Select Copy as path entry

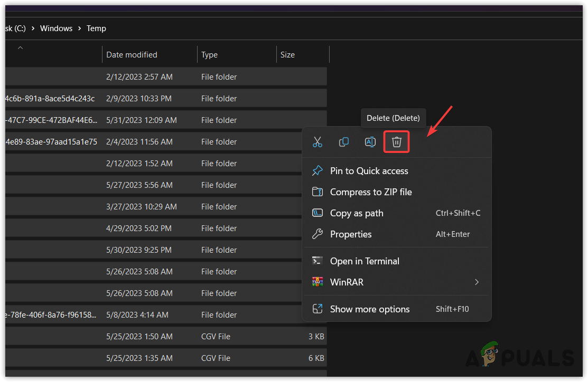coord(396,213)
